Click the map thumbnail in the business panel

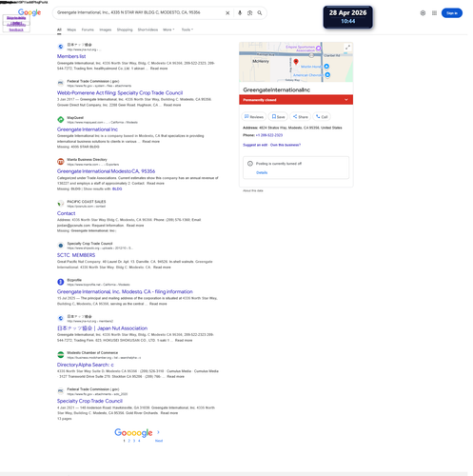[x=296, y=62]
